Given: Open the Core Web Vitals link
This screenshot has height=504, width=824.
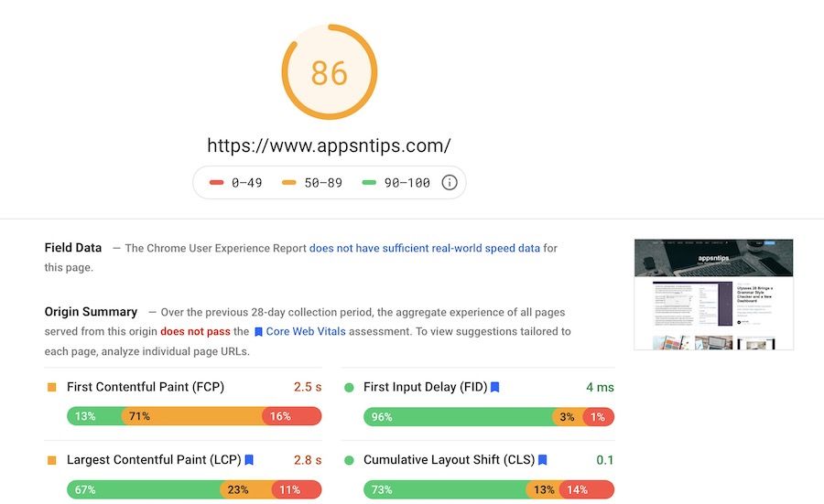Looking at the screenshot, I should 306,331.
